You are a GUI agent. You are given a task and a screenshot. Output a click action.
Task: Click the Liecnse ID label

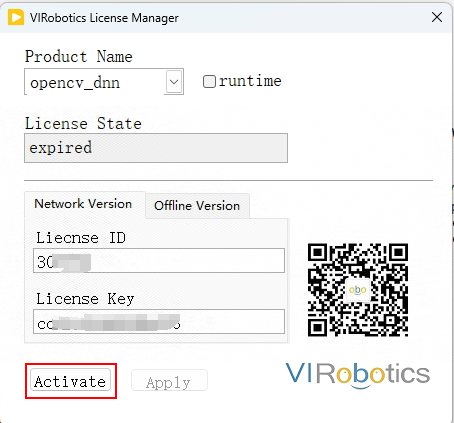click(x=81, y=238)
